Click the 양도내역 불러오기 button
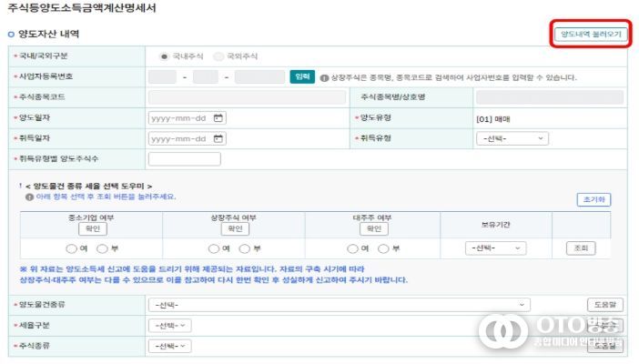The width and height of the screenshot is (639, 364). [x=591, y=34]
